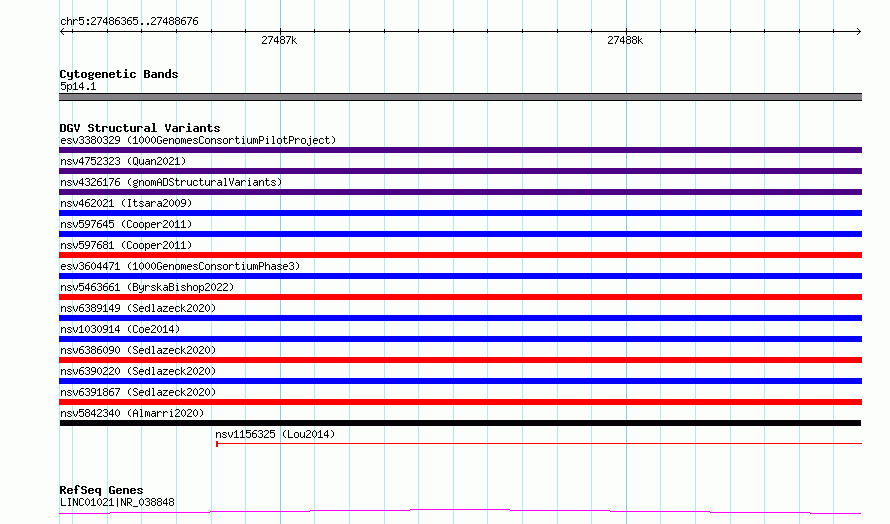Click the 27487k ruler tick label
890x524 pixels.
[279, 40]
